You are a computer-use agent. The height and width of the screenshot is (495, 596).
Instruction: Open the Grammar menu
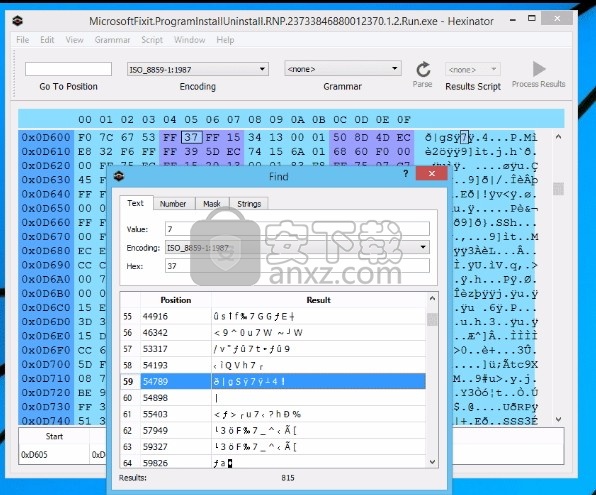(113, 40)
